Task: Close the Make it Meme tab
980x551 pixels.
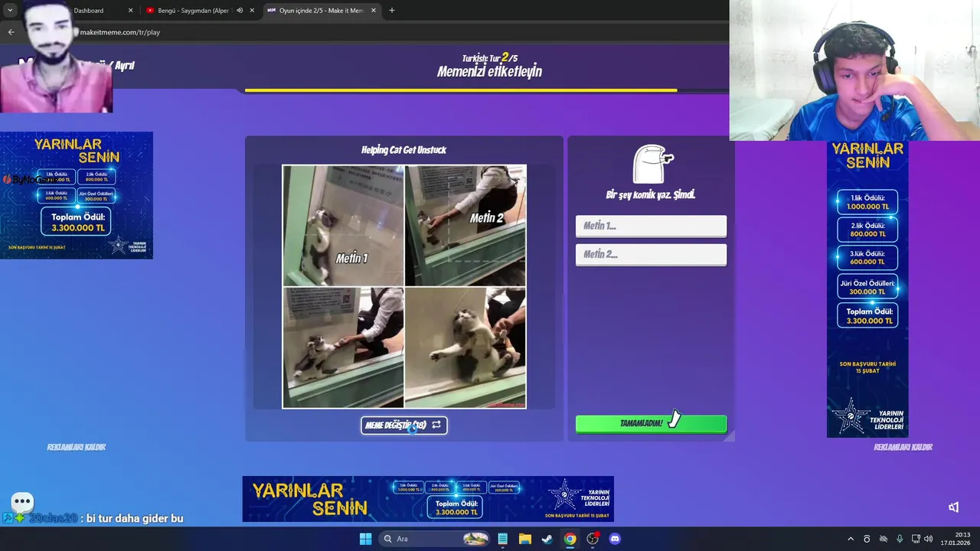Action: pos(374,11)
